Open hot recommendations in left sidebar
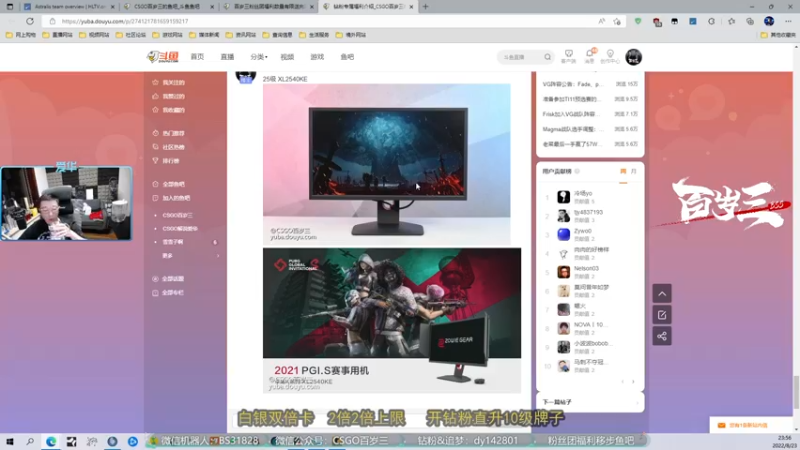This screenshot has height=450, width=800. pos(169,133)
